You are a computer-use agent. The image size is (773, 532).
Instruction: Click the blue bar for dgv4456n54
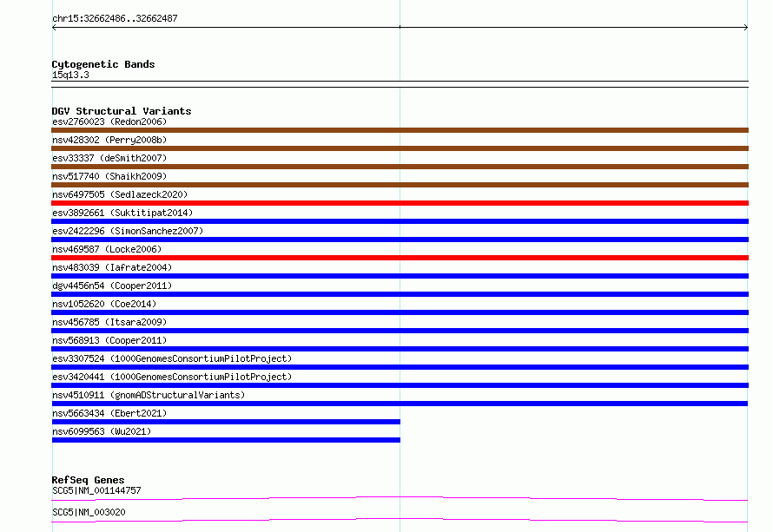(400, 294)
